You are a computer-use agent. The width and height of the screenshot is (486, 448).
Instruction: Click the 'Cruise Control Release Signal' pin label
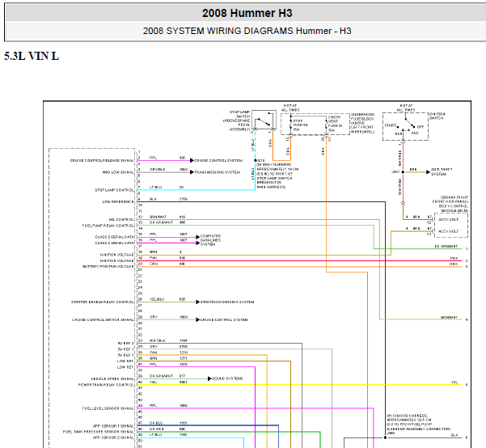click(102, 158)
